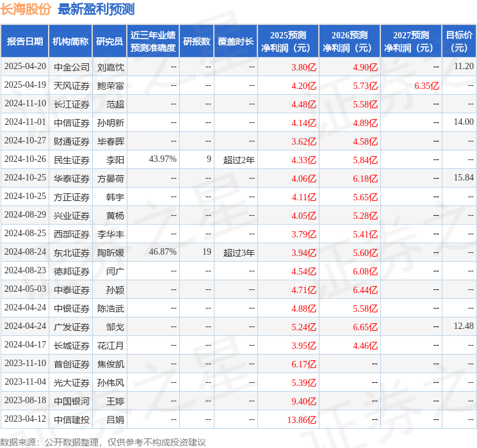
Task: Click the 中信证券 institution cell
Action: [x=72, y=123]
